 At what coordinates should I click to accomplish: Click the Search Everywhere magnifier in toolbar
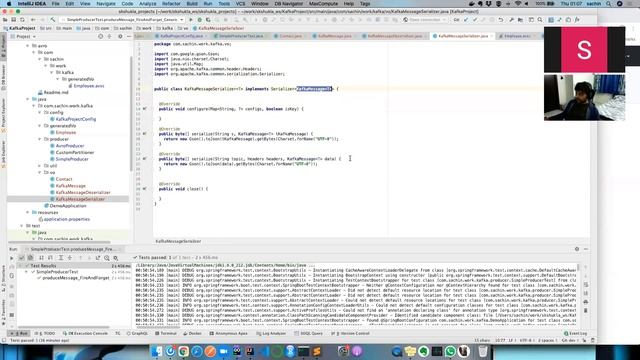[x=540, y=20]
